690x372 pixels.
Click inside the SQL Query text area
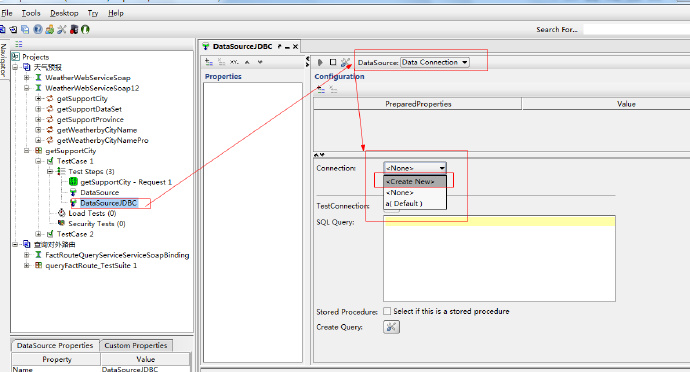(499, 258)
